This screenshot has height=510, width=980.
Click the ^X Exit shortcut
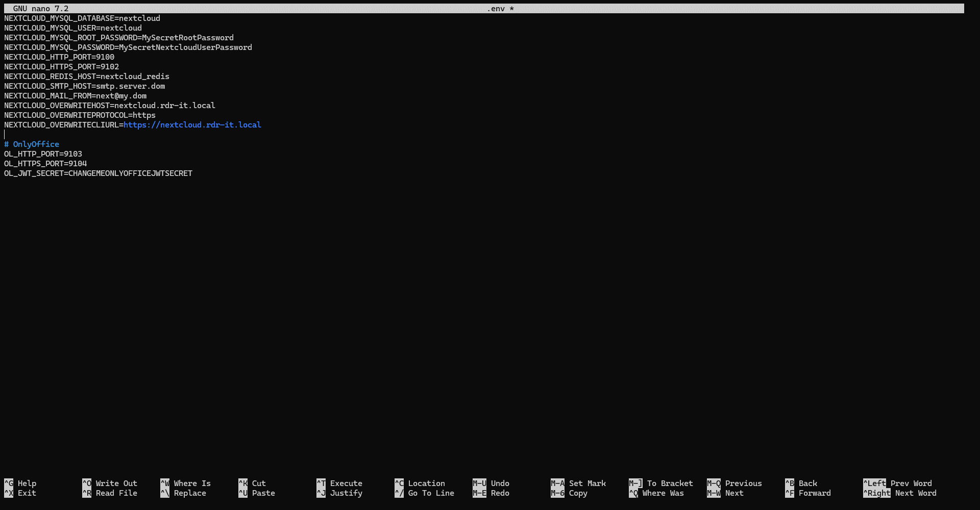[x=20, y=493]
